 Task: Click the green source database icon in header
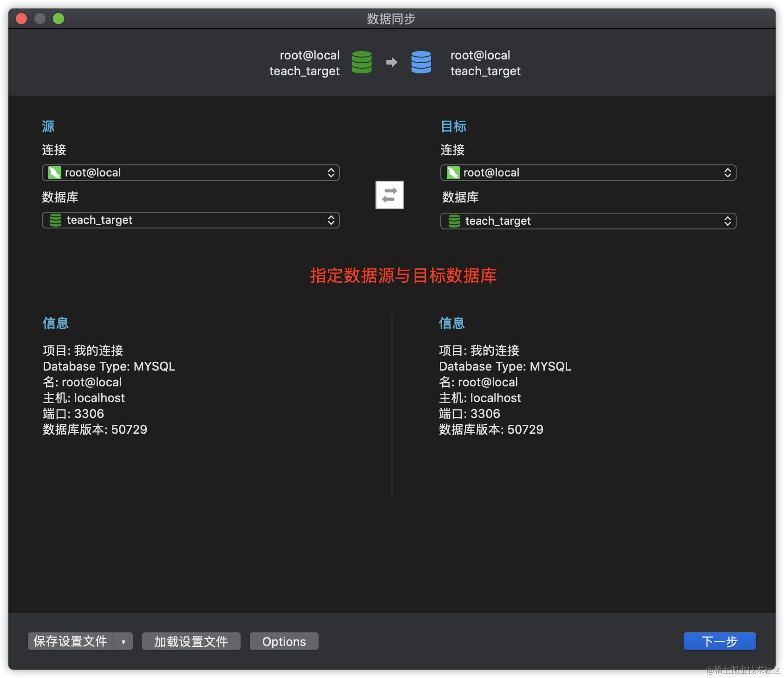pos(361,62)
